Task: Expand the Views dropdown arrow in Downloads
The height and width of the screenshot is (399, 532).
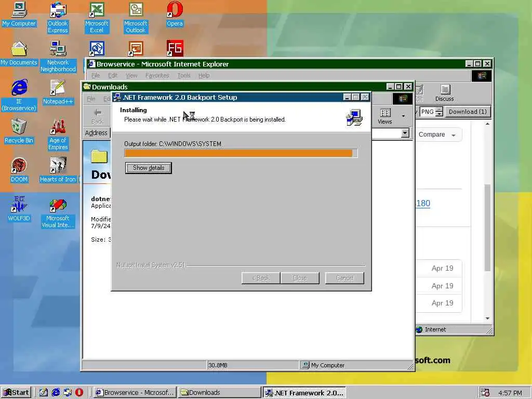Action: click(x=403, y=116)
